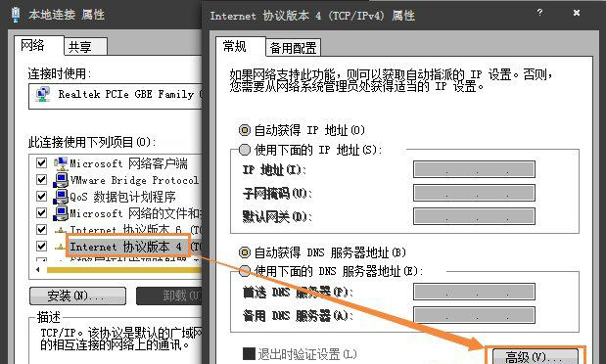606x364 pixels.
Task: Select 自动获得 DNS 服务器地址 radio button
Action: (244, 252)
